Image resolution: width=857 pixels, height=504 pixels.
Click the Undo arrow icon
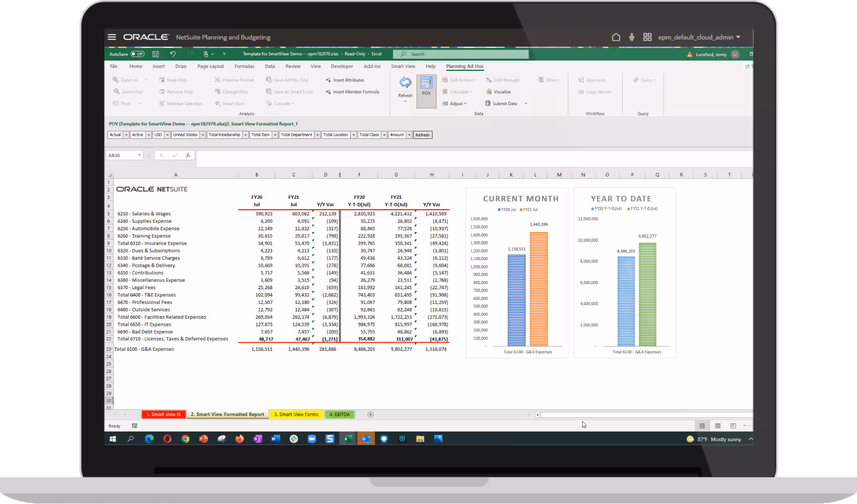point(173,54)
